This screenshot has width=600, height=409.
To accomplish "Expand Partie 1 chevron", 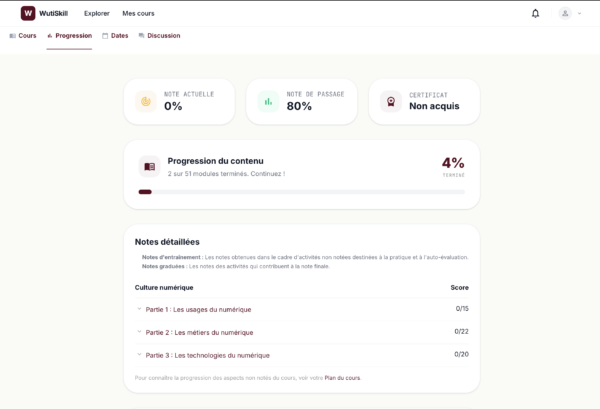I will (x=139, y=309).
